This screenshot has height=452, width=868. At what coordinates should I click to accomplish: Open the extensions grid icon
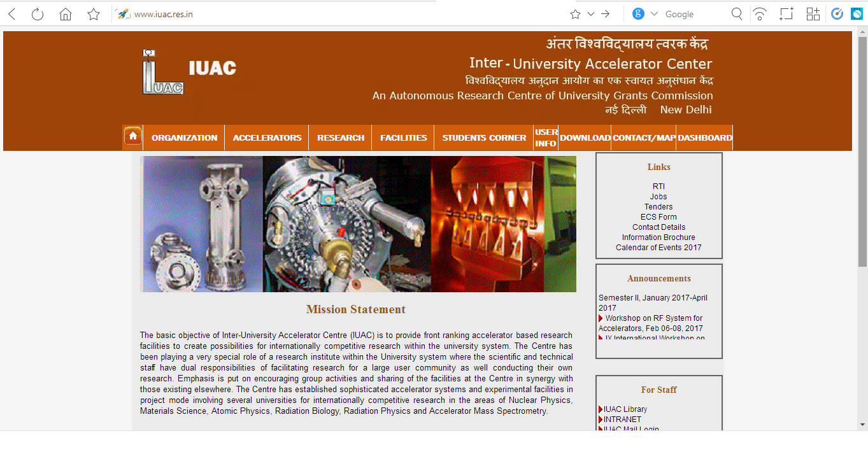813,14
